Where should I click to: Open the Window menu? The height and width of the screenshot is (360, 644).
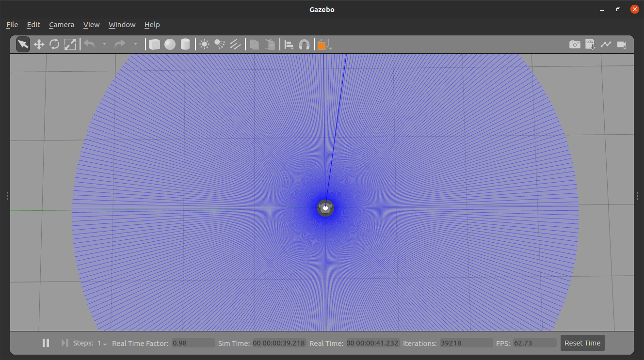point(122,25)
